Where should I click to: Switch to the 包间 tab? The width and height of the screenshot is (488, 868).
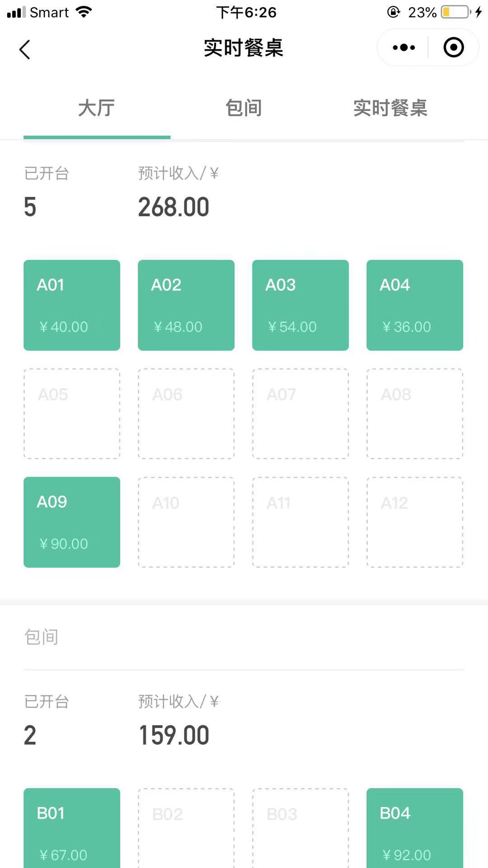(244, 108)
